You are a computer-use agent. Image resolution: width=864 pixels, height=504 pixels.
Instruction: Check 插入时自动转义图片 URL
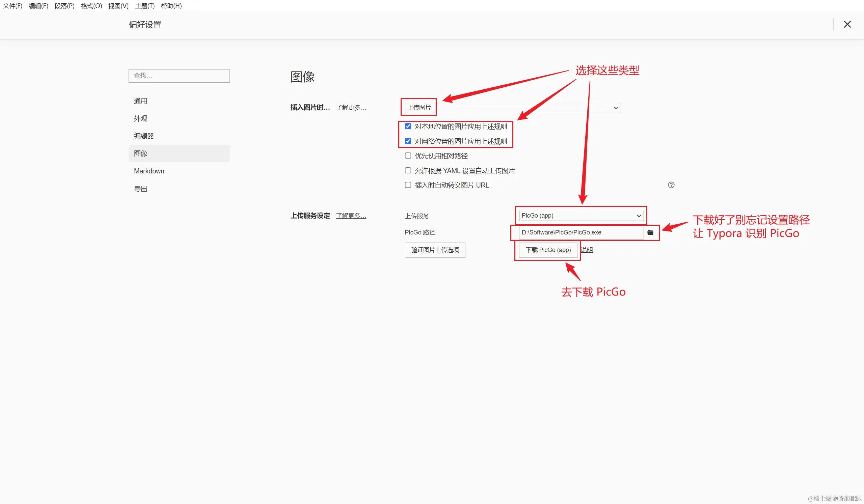[x=408, y=185]
